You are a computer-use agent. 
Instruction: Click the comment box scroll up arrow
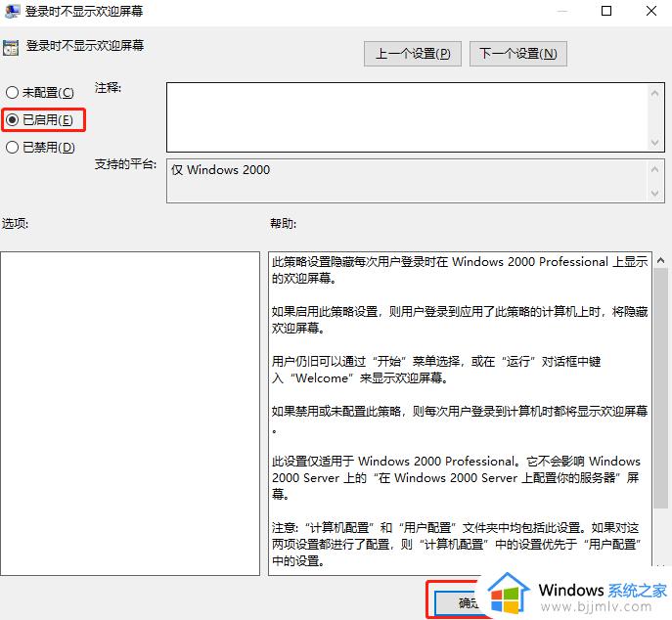654,93
